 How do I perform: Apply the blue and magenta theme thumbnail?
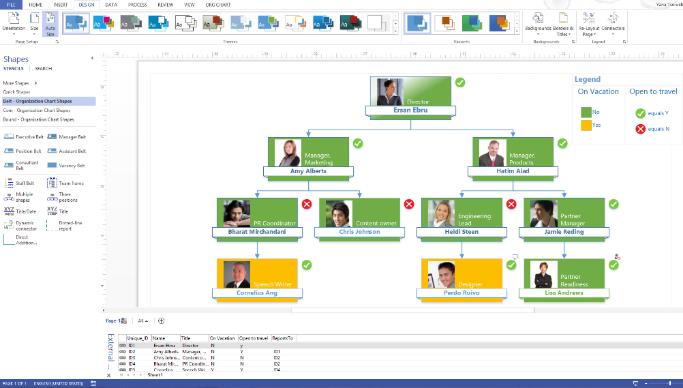tap(104, 23)
